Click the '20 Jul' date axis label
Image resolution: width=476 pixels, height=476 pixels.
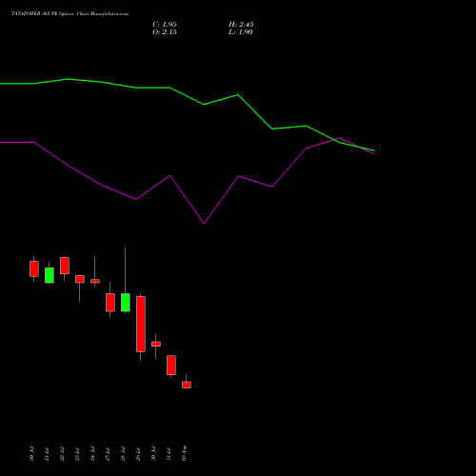click(31, 454)
